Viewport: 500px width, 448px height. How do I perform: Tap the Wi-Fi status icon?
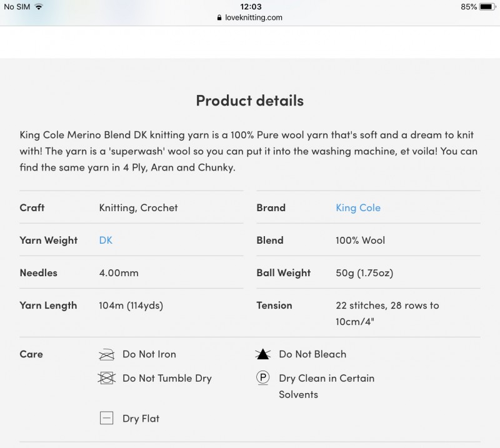click(x=39, y=7)
